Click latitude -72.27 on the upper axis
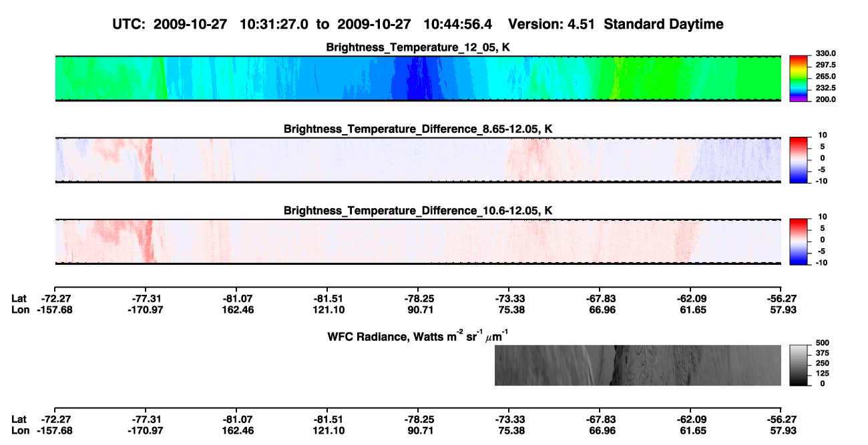Image resolution: width=868 pixels, height=445 pixels. 55,299
